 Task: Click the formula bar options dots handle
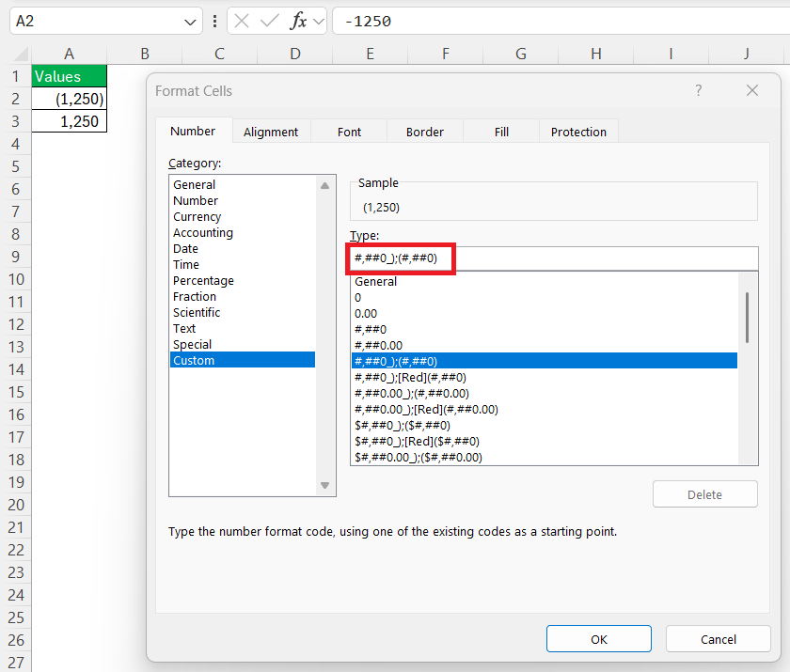click(x=215, y=21)
